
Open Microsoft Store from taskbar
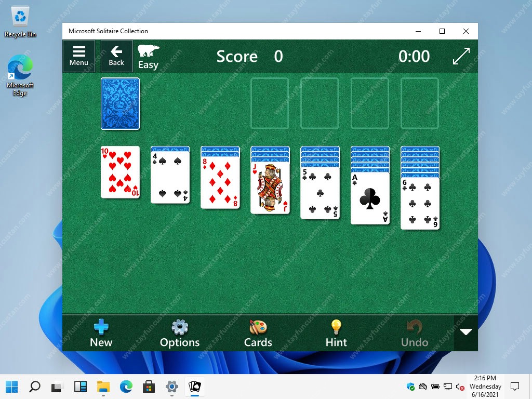[x=149, y=386]
